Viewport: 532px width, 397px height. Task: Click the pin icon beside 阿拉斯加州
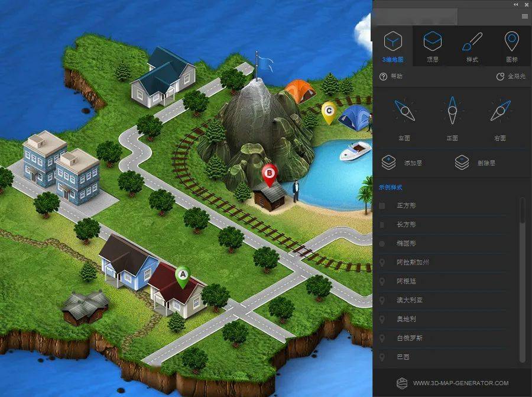[382, 263]
